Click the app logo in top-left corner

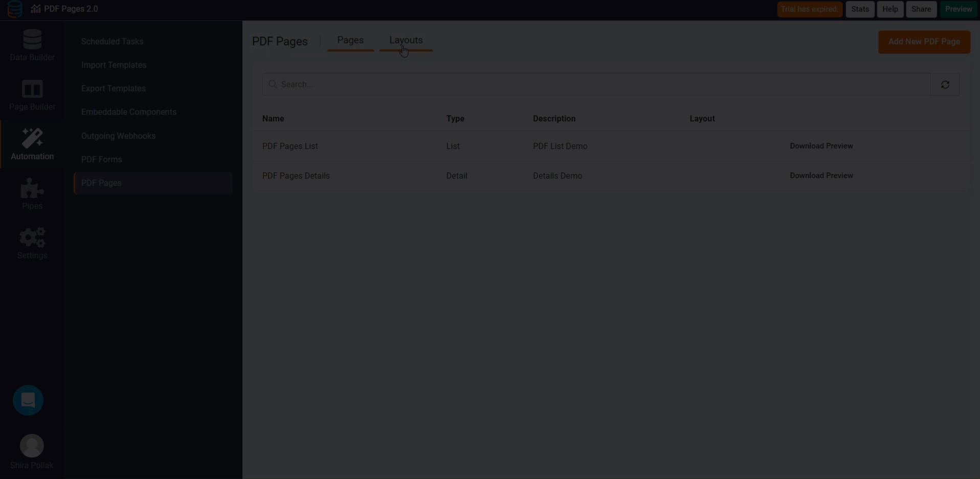tap(15, 9)
